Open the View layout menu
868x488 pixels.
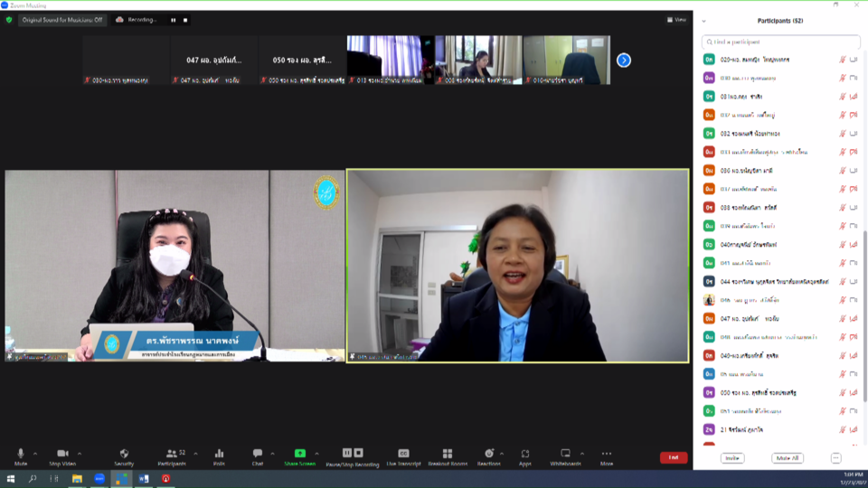(x=676, y=20)
